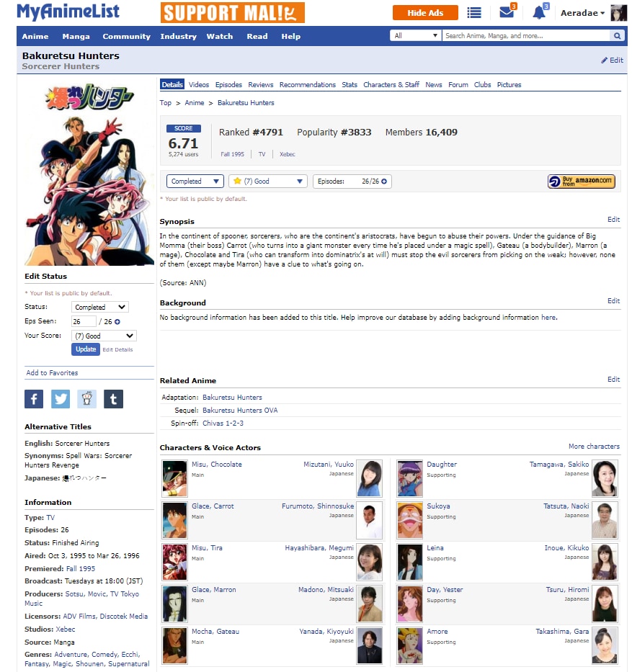Click the Fall 1995 premiered link
Viewport: 632px width, 672px height.
[81, 569]
